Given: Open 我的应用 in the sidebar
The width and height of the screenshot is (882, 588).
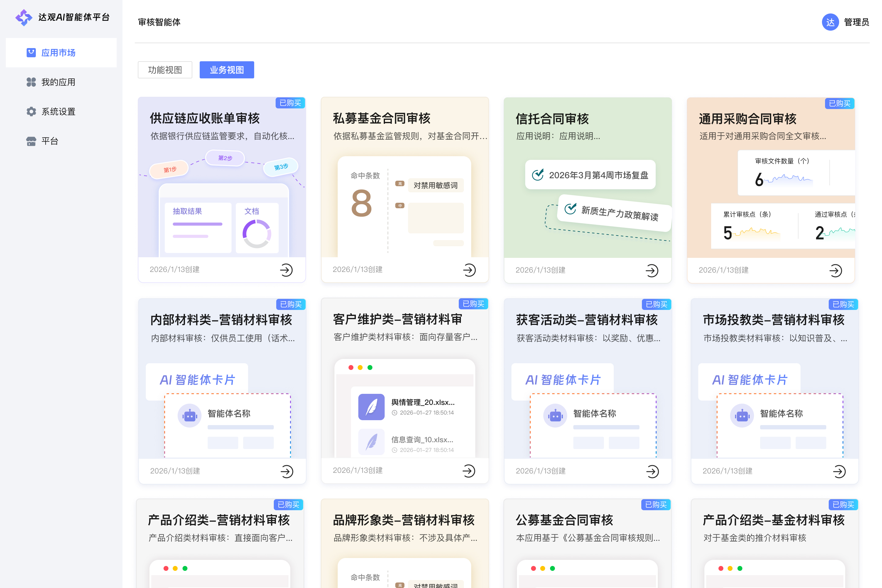Looking at the screenshot, I should click(x=61, y=82).
